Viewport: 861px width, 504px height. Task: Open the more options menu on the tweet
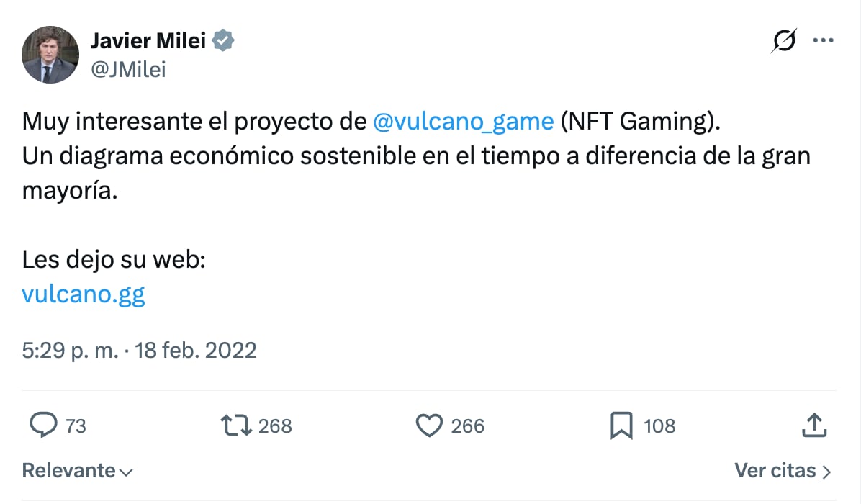[x=823, y=41]
